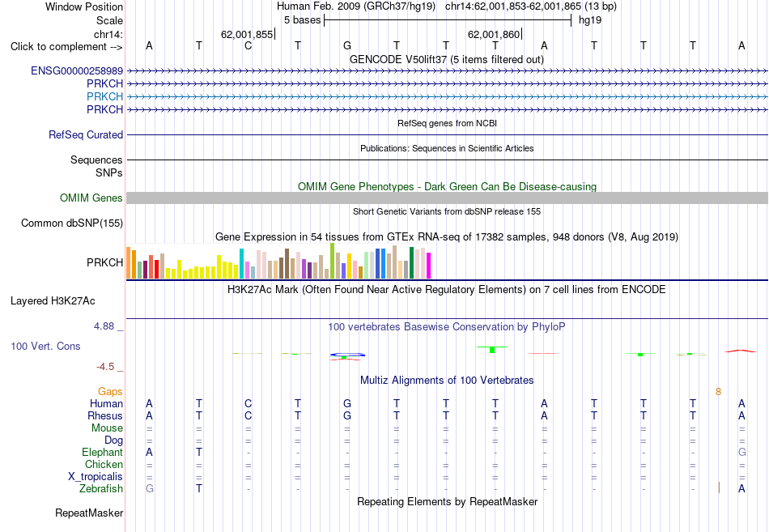Click 'RefSeq genes from NCBI' title

tap(447, 123)
